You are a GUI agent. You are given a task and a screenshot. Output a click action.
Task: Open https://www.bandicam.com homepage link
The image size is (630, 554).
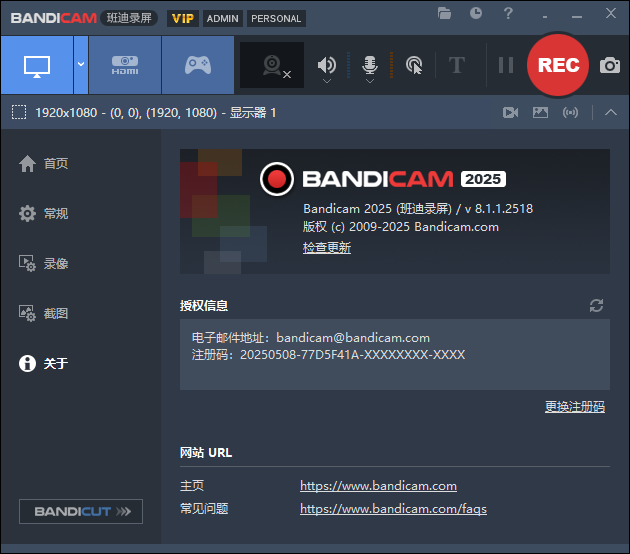click(378, 486)
